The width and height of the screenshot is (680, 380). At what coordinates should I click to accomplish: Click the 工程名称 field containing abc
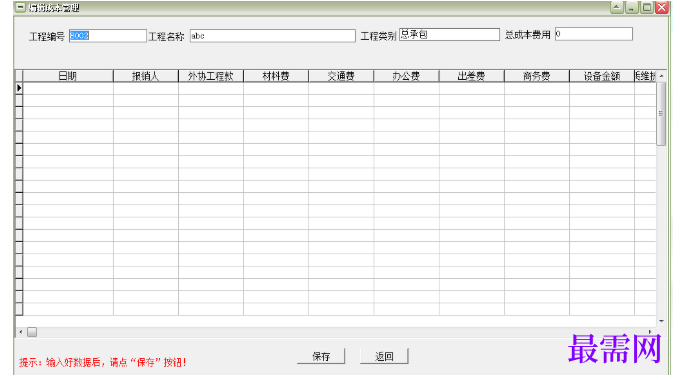tap(272, 36)
